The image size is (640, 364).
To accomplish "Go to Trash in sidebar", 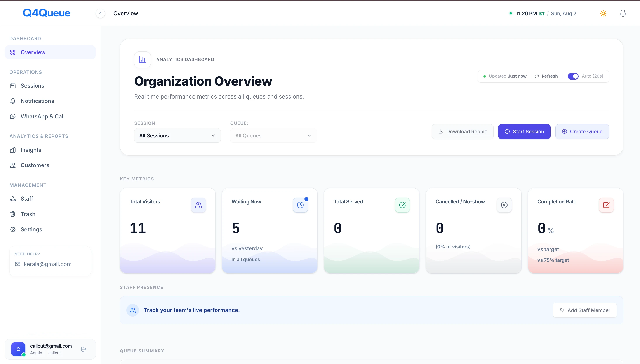I will 50,214.
